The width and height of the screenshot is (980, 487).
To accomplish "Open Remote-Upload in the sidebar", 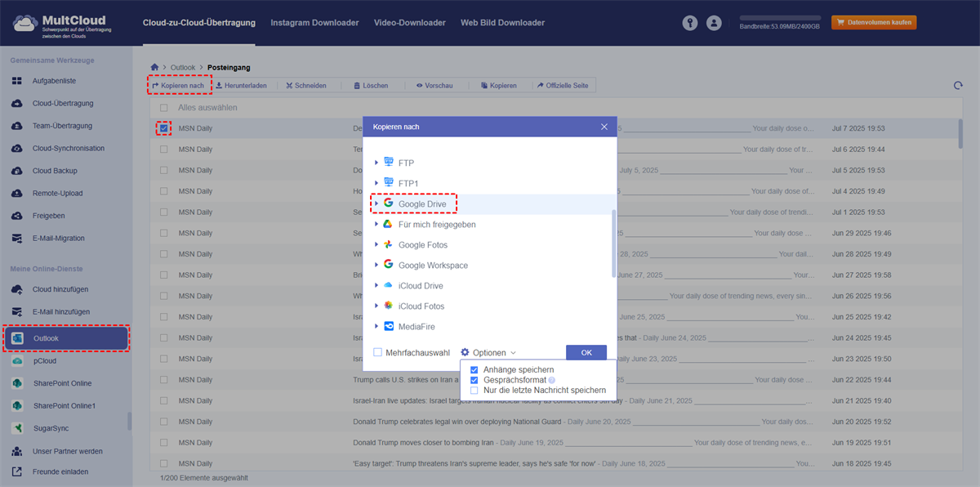I will [x=57, y=194].
